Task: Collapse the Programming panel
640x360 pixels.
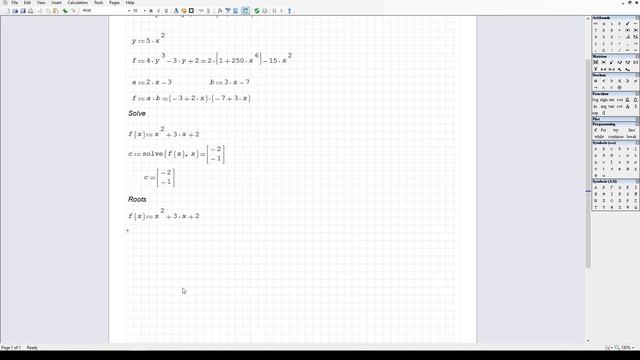Action: pos(638,124)
